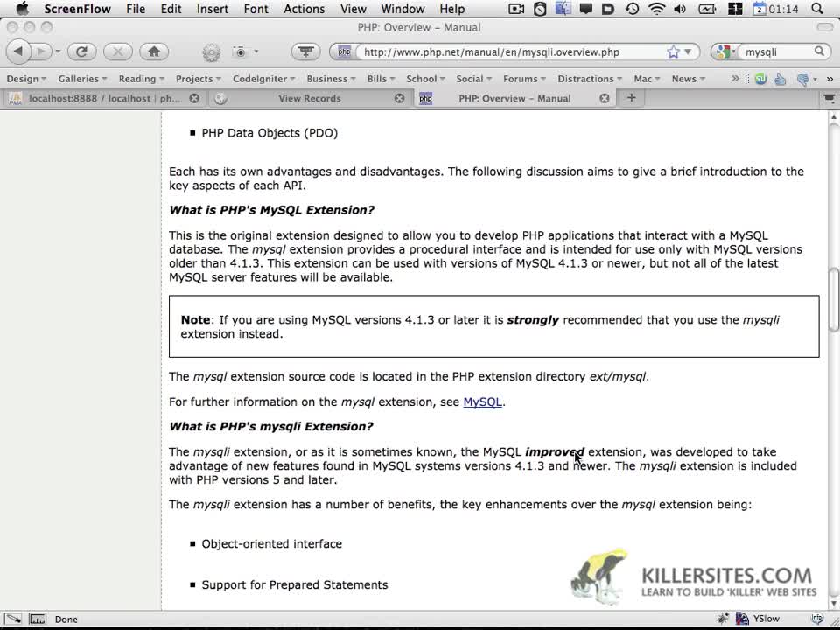Screen dimensions: 840x630
Task: Click the Wi-Fi menu bar icon
Action: pos(656,9)
